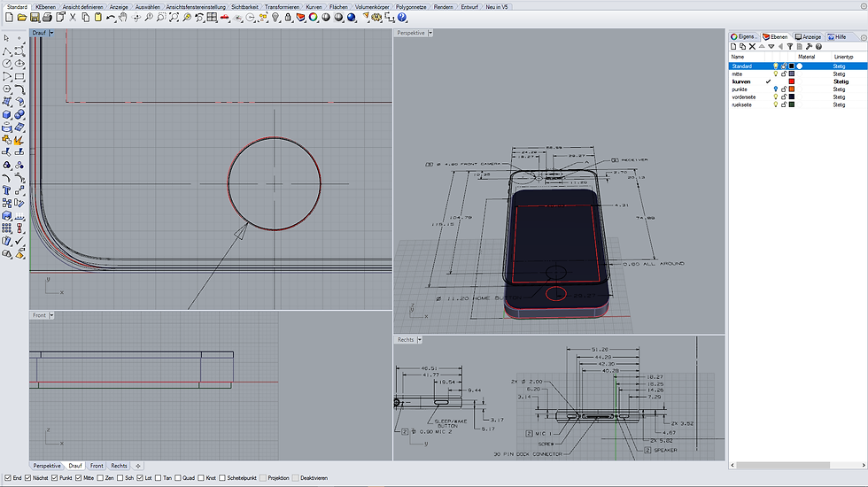
Task: Open options with the gear icon
Action: coord(377,18)
